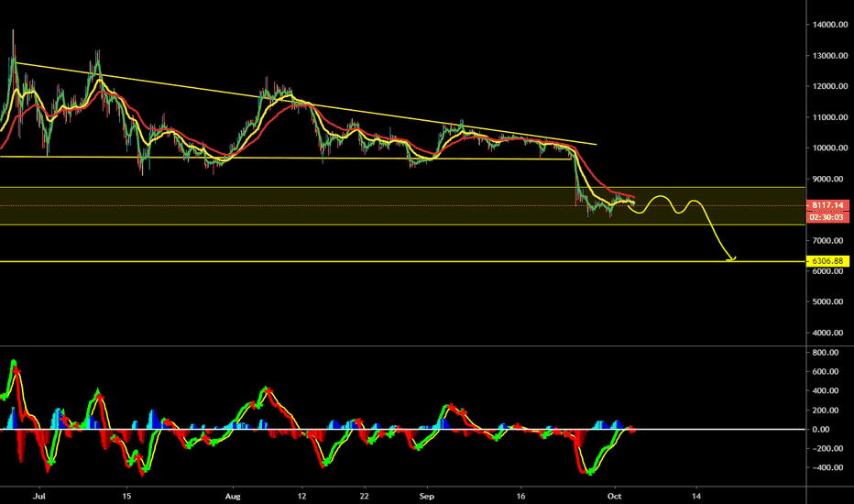Select the 16 date label
This screenshot has width=854, height=504.
pos(520,497)
